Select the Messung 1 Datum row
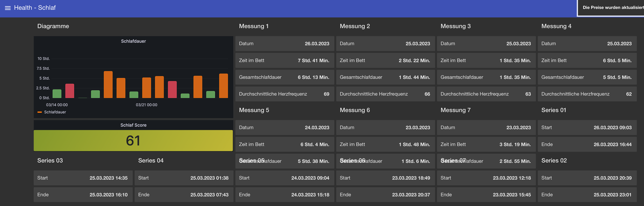The image size is (644, 206). (285, 44)
